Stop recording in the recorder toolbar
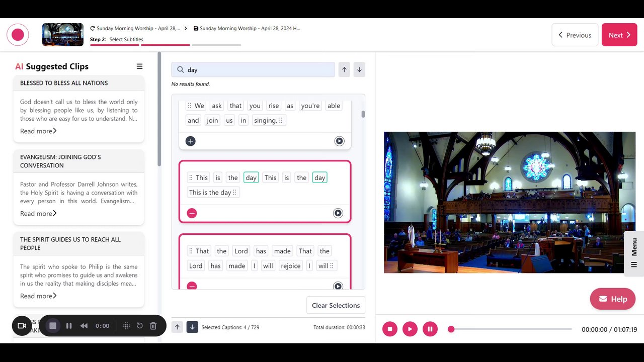The height and width of the screenshot is (362, 644). (x=53, y=326)
